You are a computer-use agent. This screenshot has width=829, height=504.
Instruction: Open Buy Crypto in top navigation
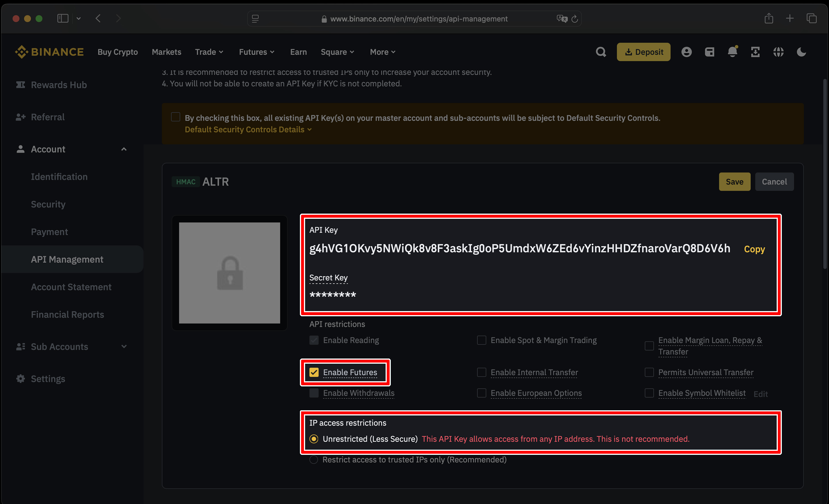118,52
